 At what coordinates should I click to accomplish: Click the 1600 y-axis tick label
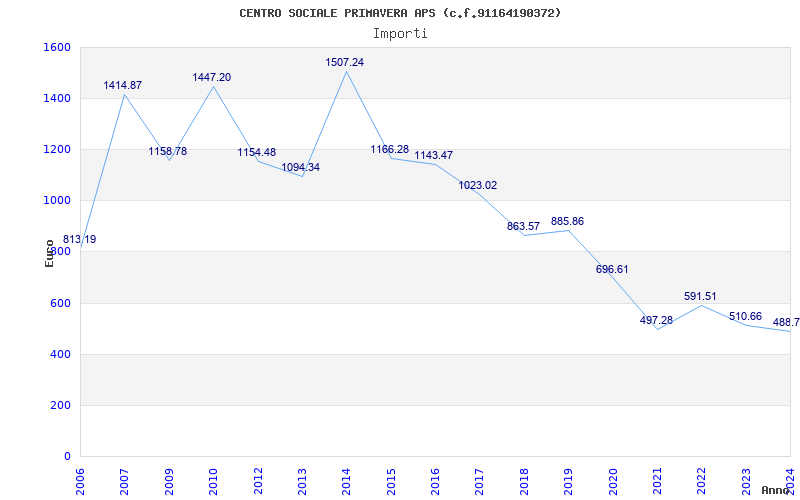(x=57, y=47)
